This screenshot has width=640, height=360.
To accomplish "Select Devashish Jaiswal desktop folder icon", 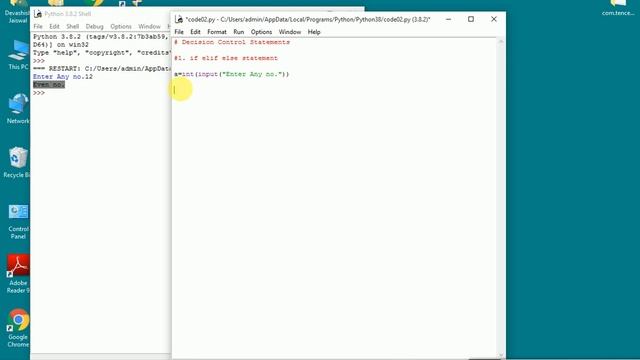I will pyautogui.click(x=17, y=11).
